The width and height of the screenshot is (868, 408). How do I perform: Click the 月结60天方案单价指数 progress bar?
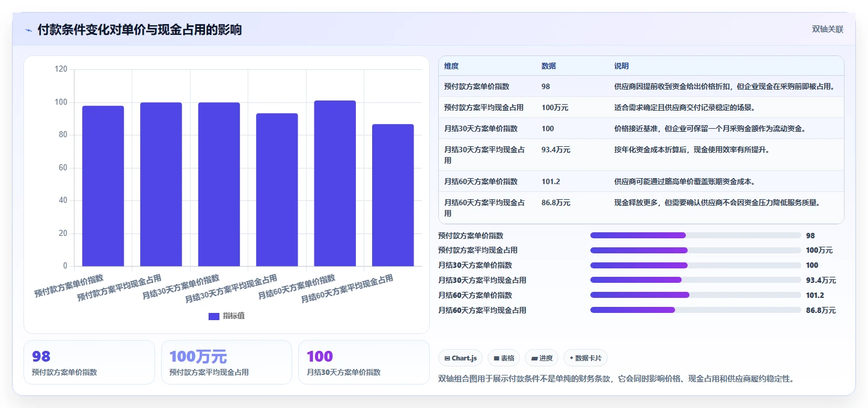(695, 295)
